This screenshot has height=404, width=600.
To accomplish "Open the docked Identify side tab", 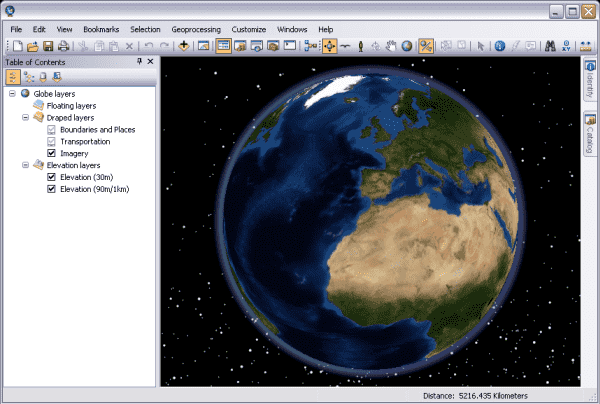I will point(590,80).
